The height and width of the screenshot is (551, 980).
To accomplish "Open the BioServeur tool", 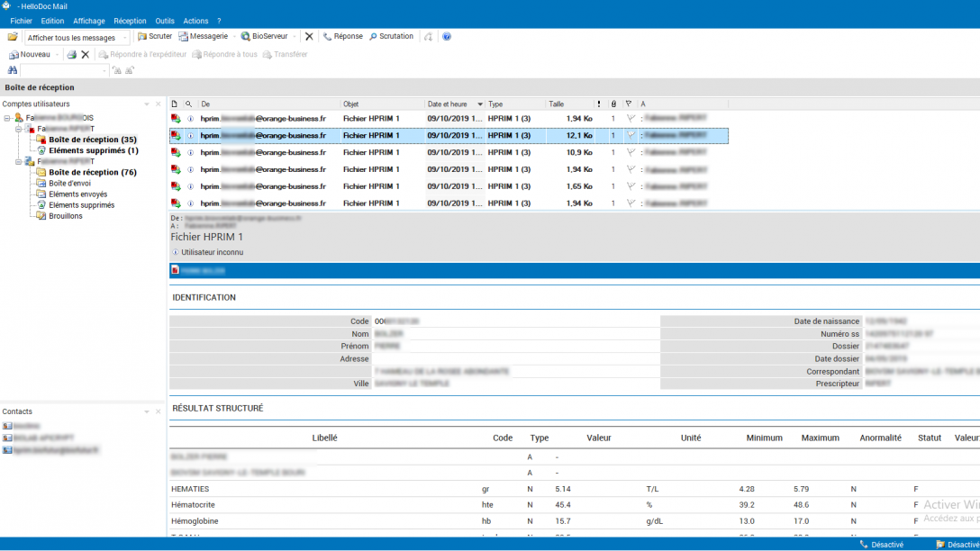I will click(264, 37).
